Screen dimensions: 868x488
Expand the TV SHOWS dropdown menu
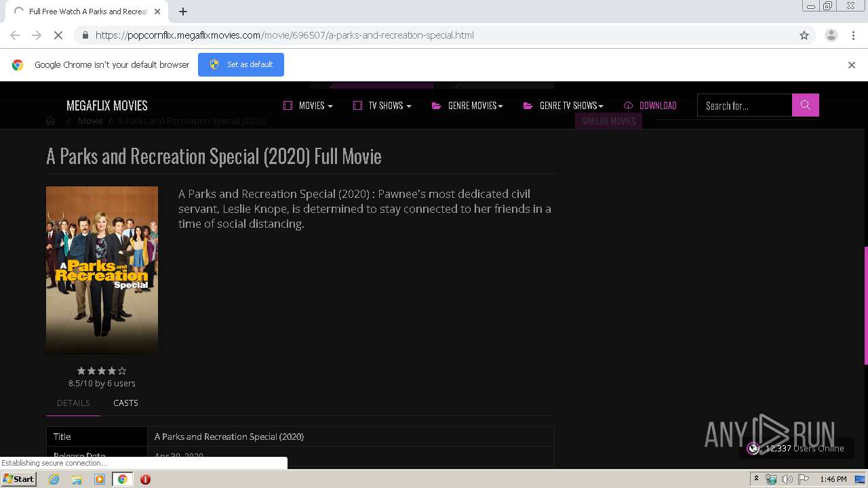[x=382, y=105]
